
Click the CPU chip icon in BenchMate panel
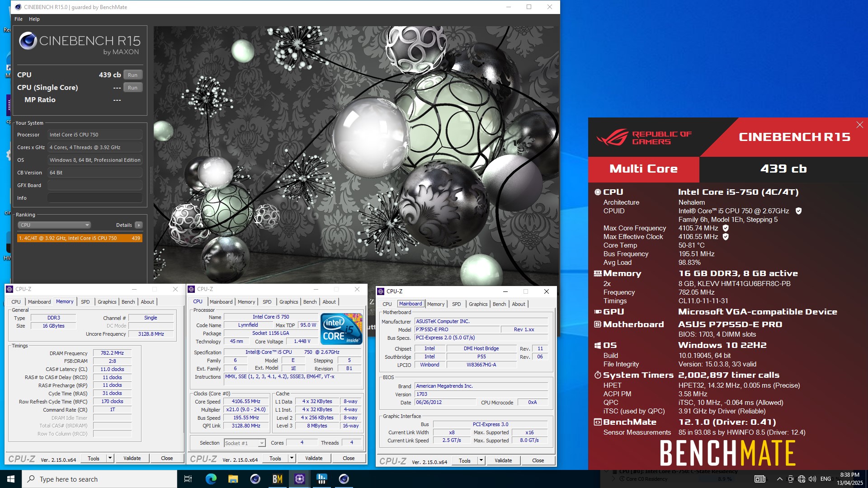tap(598, 192)
